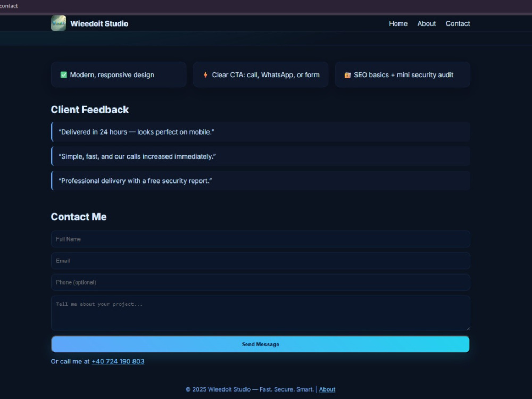Open the Contact nav link
The height and width of the screenshot is (399, 532).
[458, 23]
